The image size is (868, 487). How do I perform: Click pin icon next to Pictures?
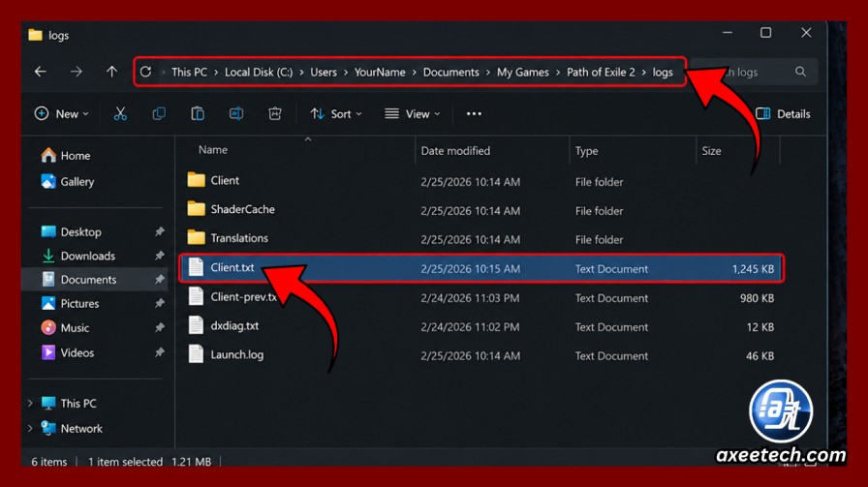160,303
